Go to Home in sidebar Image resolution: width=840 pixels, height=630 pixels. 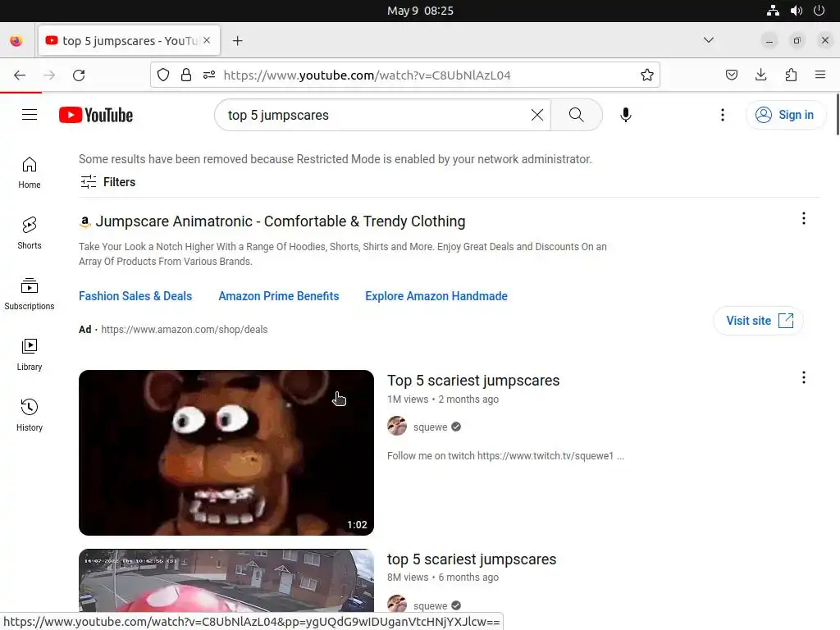(x=30, y=173)
